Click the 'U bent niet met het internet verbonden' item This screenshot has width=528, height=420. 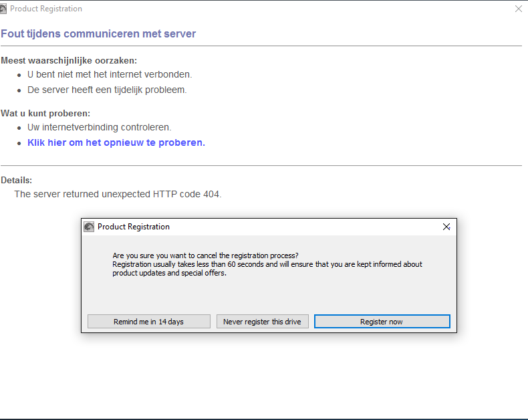(x=110, y=74)
